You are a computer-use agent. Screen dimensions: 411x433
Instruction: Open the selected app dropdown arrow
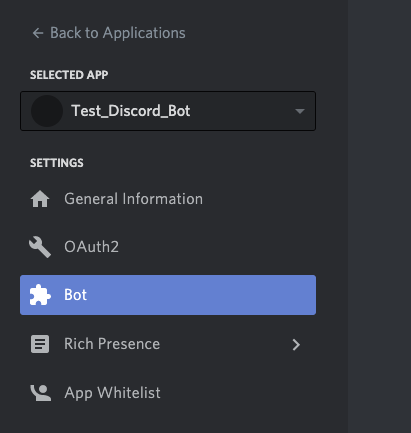click(x=300, y=111)
